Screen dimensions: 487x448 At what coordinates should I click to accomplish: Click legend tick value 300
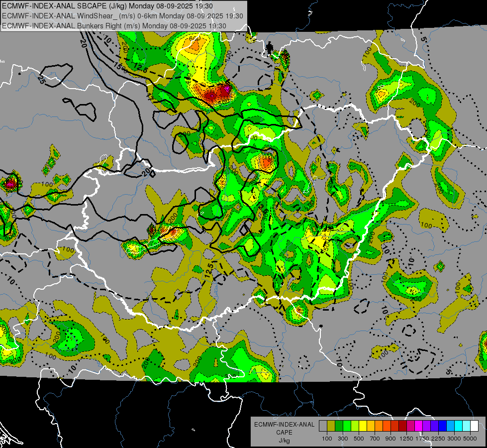(x=343, y=439)
